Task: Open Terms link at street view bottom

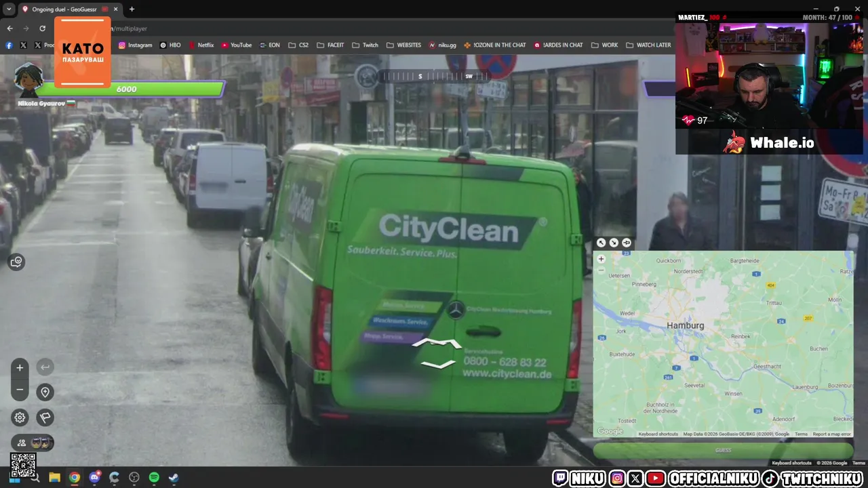Action: click(x=859, y=463)
